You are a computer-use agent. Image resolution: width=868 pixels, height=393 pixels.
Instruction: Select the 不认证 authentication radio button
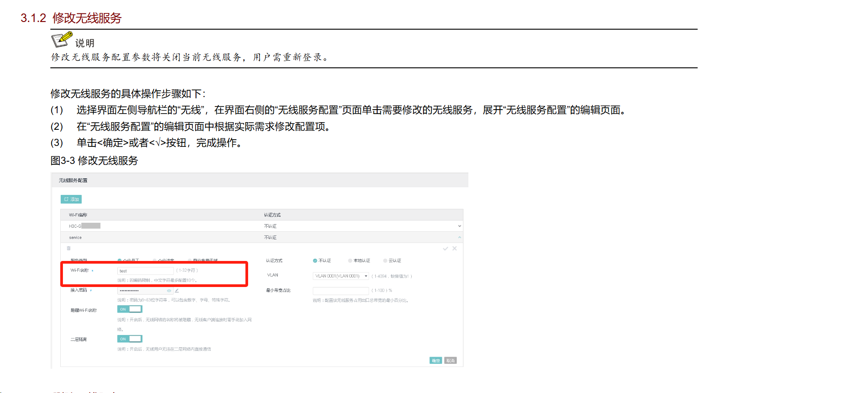click(x=315, y=261)
